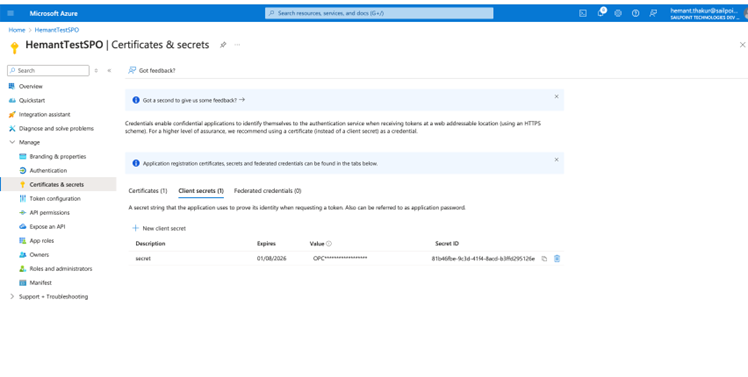Toggle the sidebar expand/collapse-all arrows
748x377 pixels.
click(96, 71)
